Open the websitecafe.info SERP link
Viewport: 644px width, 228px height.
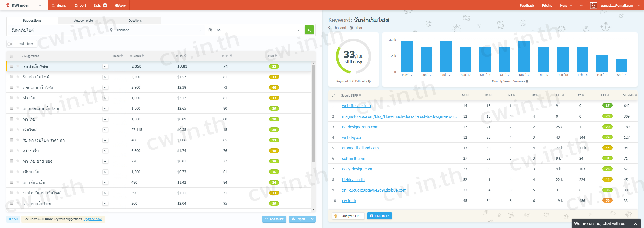pyautogui.click(x=356, y=106)
